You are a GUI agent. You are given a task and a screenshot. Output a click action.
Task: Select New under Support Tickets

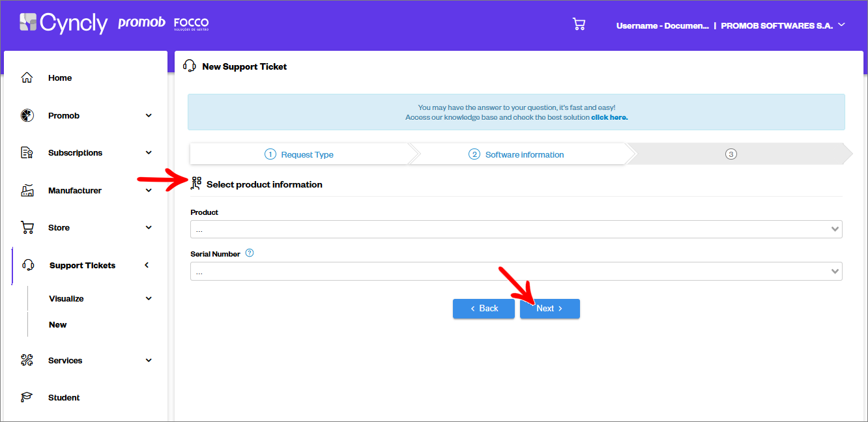[58, 324]
